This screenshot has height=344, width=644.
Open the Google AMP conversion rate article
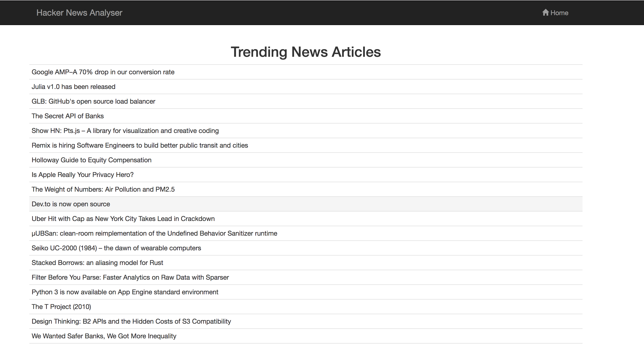(305, 72)
